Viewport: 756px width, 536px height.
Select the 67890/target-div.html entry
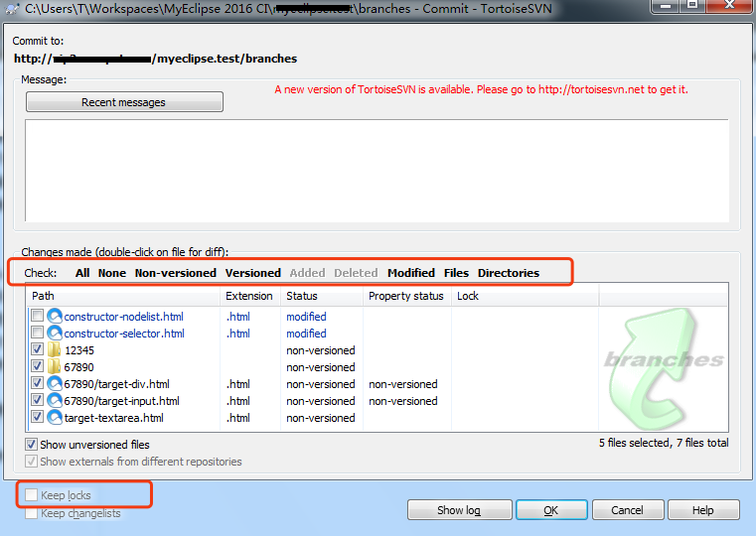116,384
